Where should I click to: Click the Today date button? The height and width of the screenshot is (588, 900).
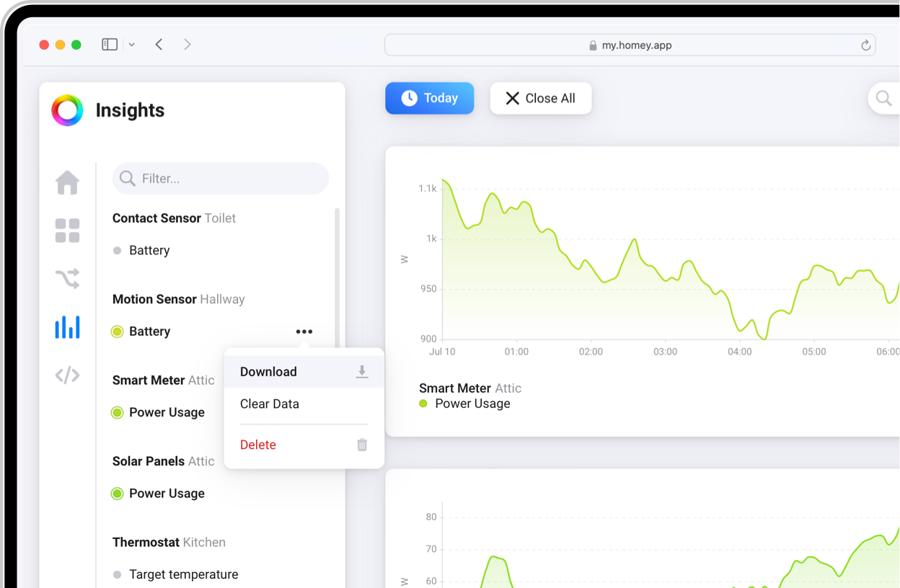430,98
